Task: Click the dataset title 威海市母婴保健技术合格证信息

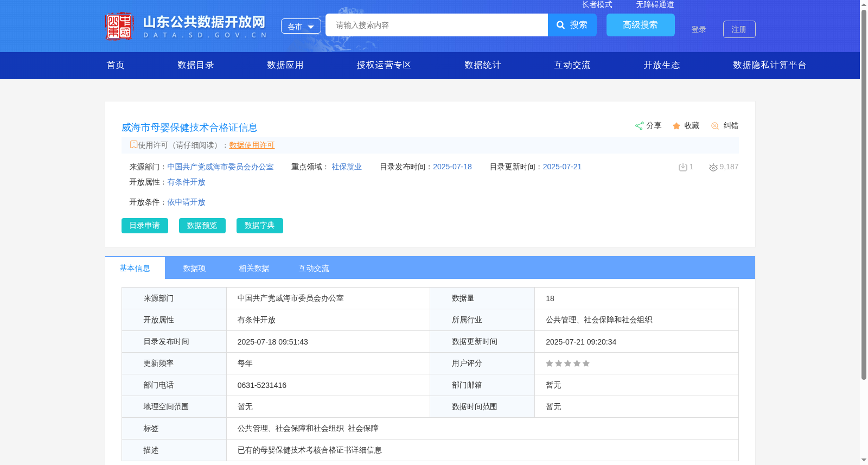Action: point(189,128)
